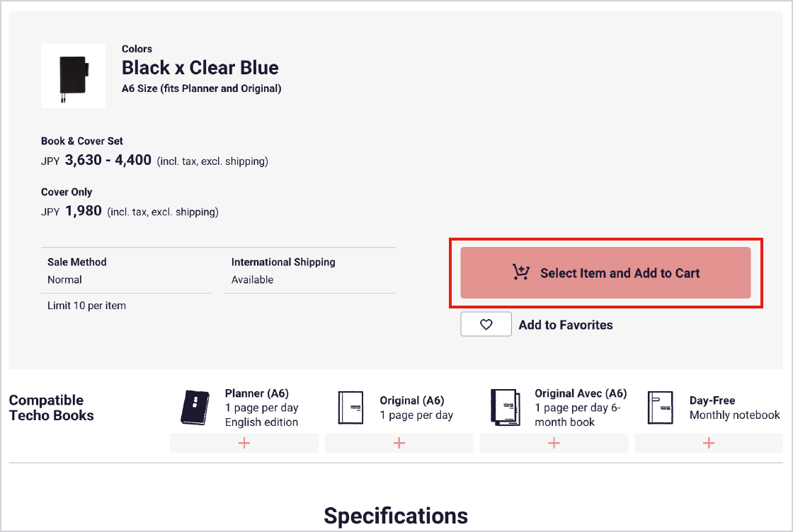Expand the Planner (A6) plus section
The image size is (793, 532).
244,443
